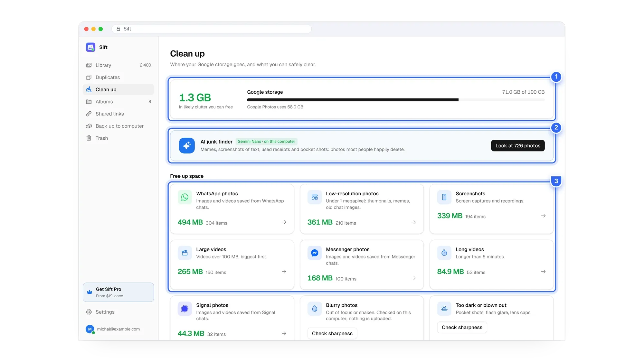Click the Signal photos icon
This screenshot has height=362, width=644.
point(185,309)
